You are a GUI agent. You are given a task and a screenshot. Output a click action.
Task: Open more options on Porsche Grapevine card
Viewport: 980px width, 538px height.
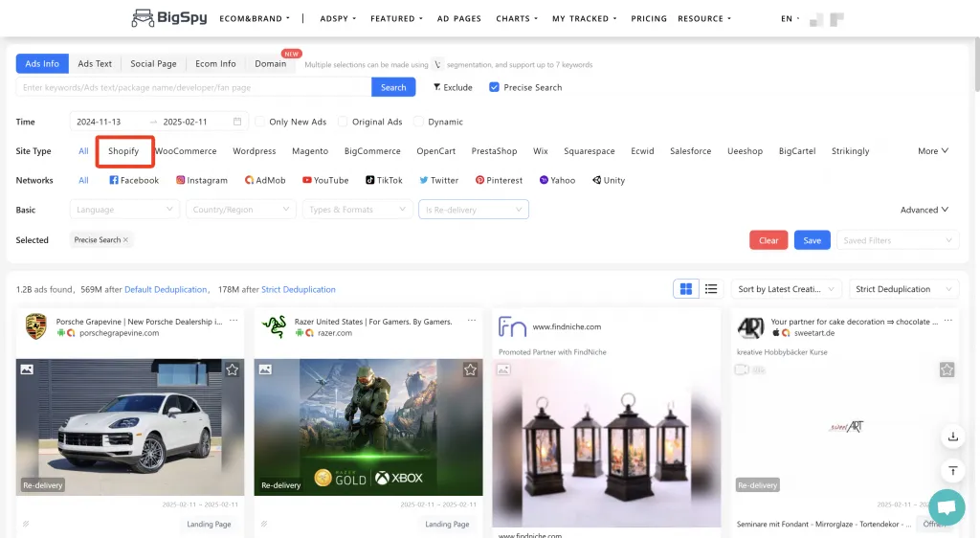coord(234,321)
